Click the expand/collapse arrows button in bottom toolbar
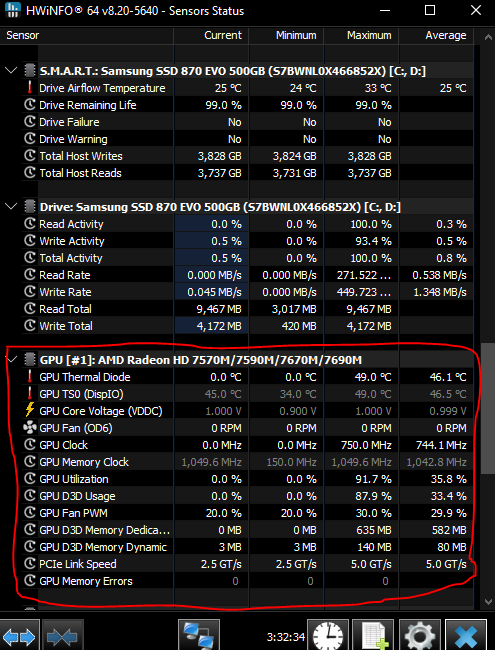 (19, 635)
